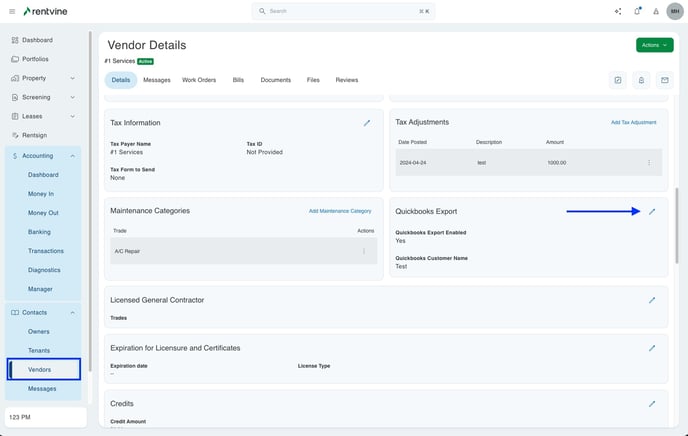Click the pencil icon in the Credits section
The width and height of the screenshot is (688, 436).
click(x=652, y=404)
